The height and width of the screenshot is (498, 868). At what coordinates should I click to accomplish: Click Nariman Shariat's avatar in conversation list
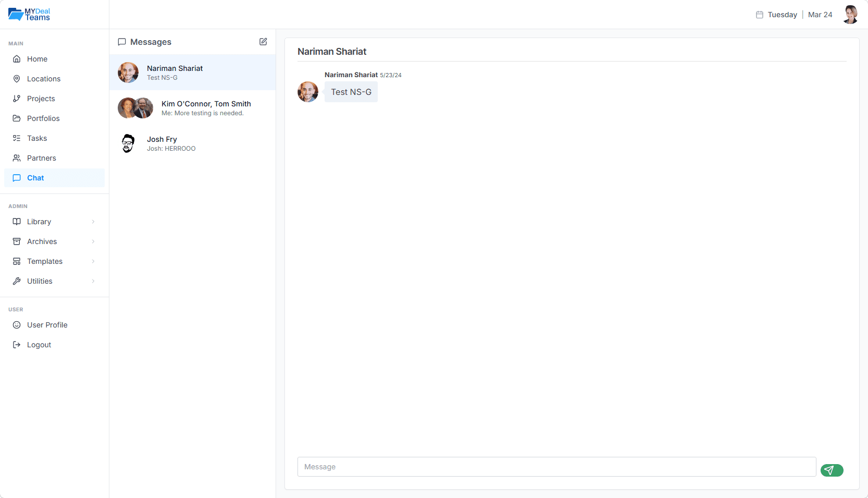pyautogui.click(x=128, y=72)
